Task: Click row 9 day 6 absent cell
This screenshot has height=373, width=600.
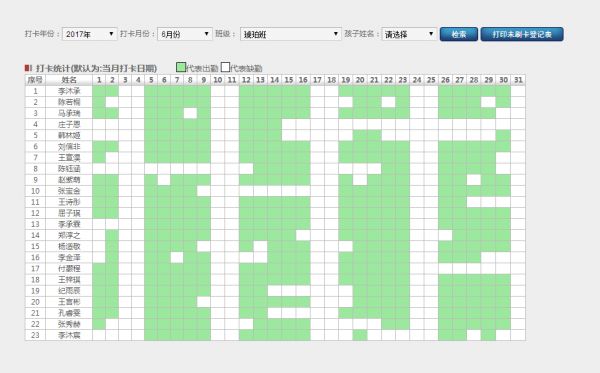Action: 164,180
